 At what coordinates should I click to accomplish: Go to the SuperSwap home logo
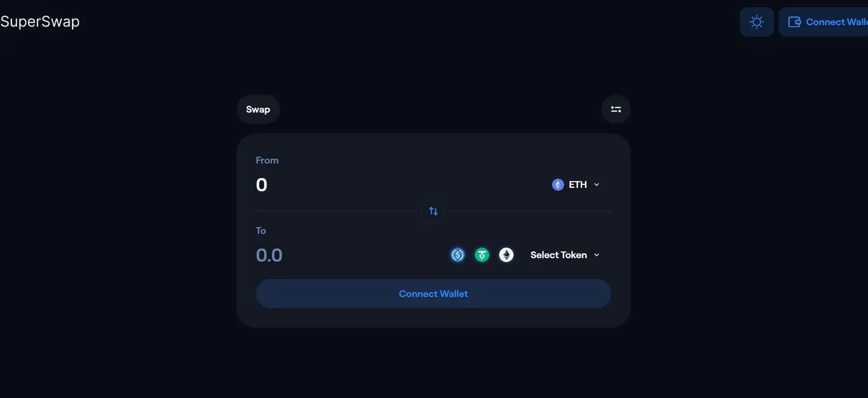tap(40, 21)
